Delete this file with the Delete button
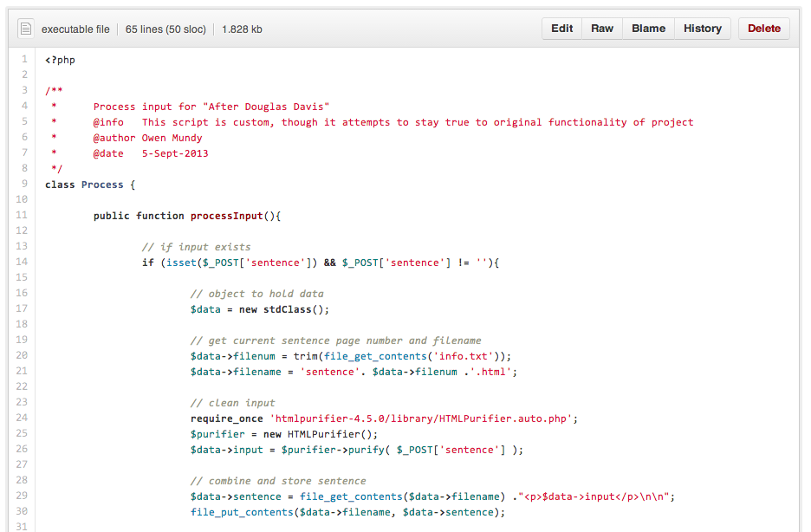 [x=764, y=29]
